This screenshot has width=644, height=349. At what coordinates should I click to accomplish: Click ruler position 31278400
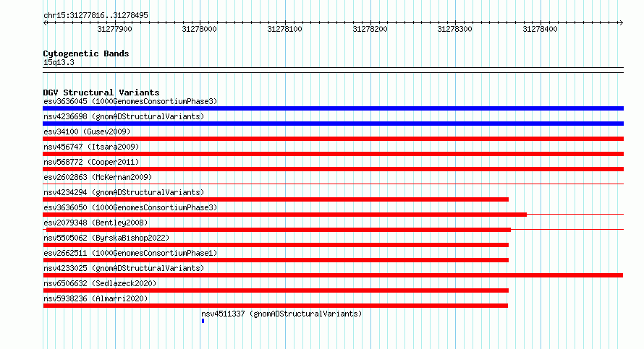[540, 29]
